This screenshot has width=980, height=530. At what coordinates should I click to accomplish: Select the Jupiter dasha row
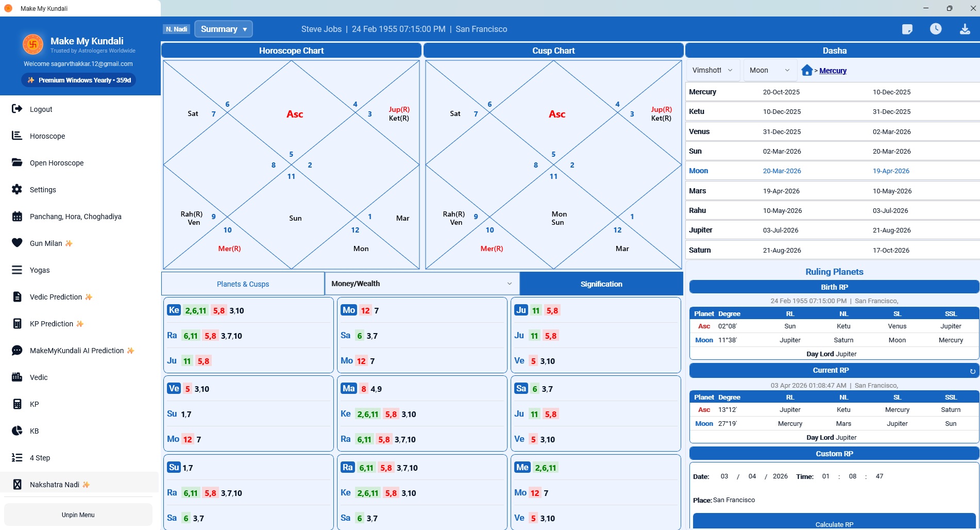[x=833, y=230]
